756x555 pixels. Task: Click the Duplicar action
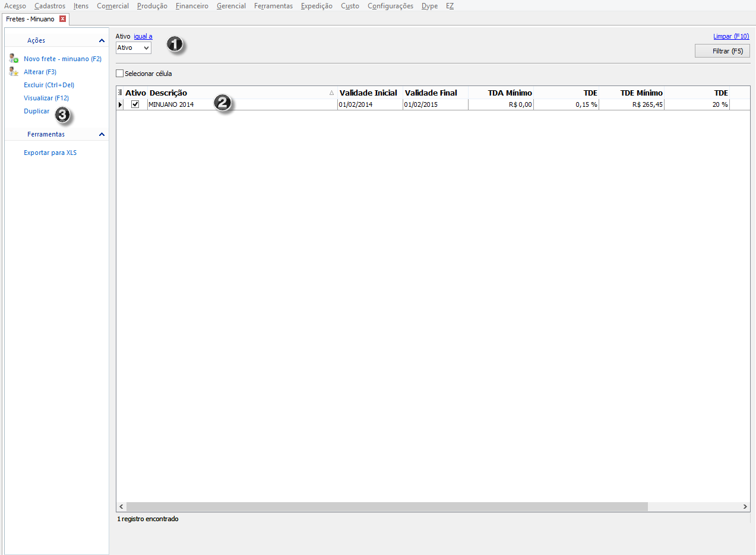(36, 111)
